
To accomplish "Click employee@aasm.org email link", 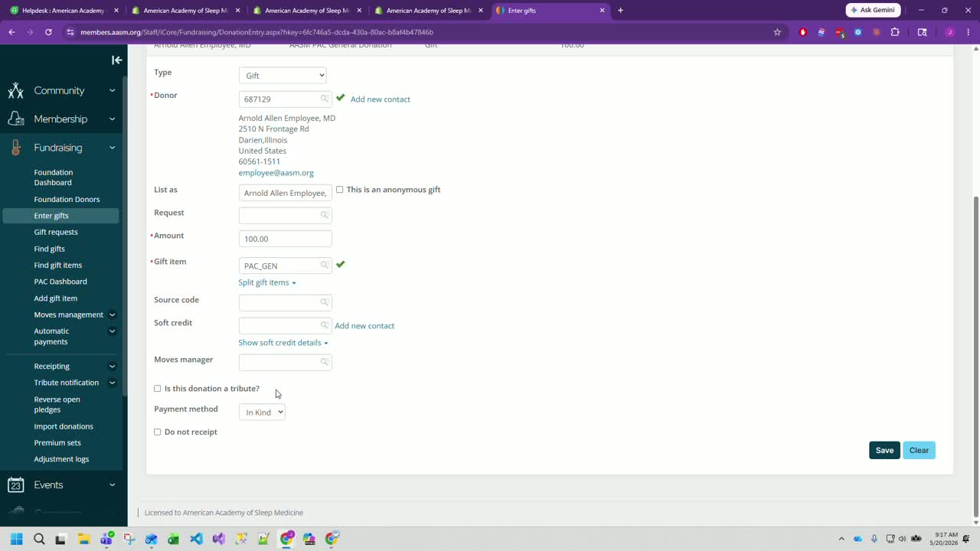I will (x=276, y=173).
